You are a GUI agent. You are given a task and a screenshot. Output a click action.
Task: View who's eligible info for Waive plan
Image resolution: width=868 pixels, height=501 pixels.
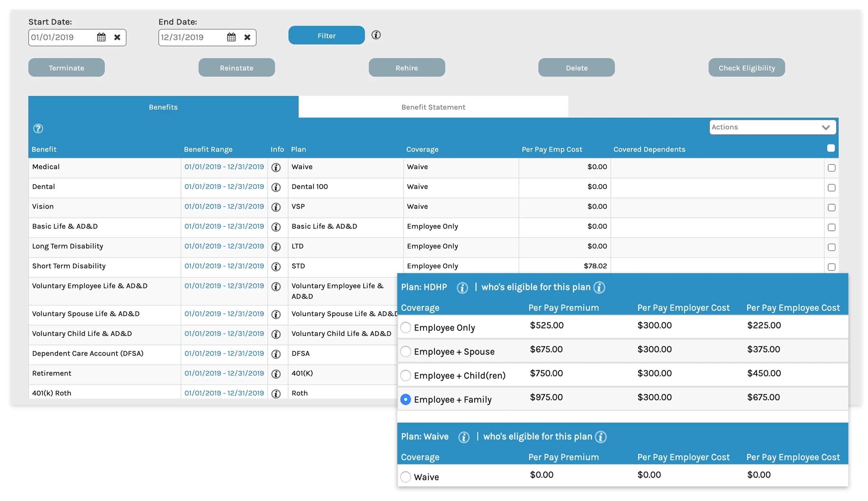(601, 437)
